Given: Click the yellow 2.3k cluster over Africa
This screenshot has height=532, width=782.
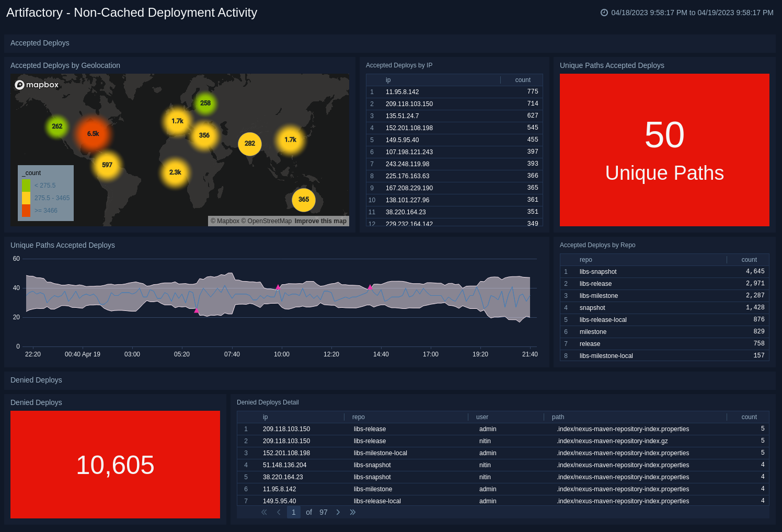Looking at the screenshot, I should (175, 172).
